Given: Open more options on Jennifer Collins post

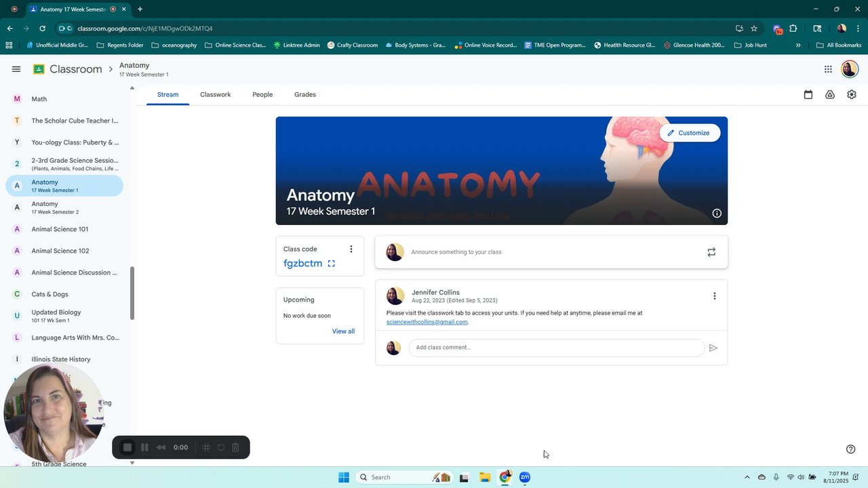Looking at the screenshot, I should [714, 296].
